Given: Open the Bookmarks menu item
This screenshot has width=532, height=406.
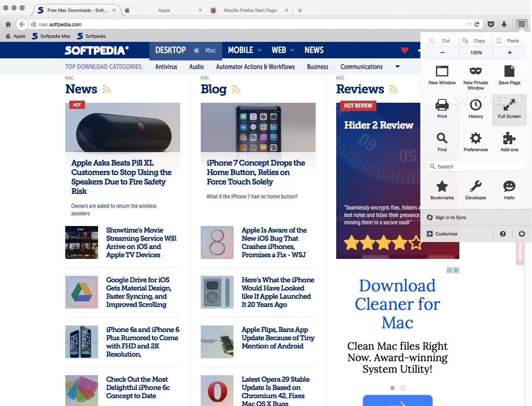Looking at the screenshot, I should click(442, 190).
